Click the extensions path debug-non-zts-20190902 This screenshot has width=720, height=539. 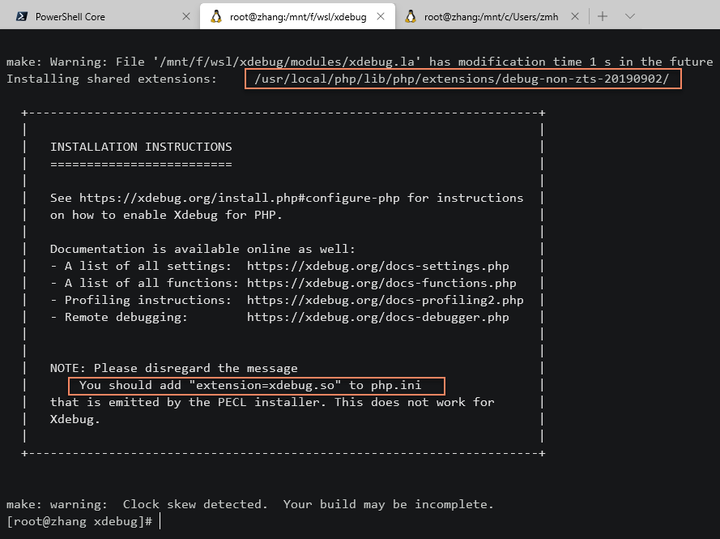[462, 79]
